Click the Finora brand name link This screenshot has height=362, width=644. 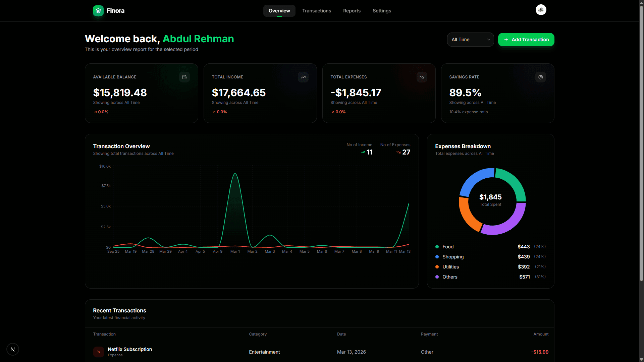pyautogui.click(x=115, y=11)
